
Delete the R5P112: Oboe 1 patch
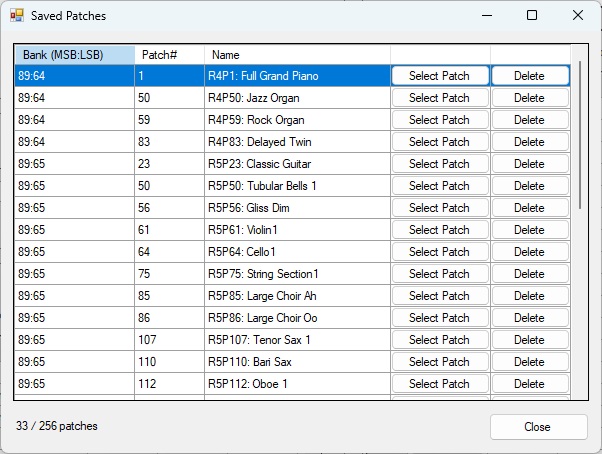(530, 384)
